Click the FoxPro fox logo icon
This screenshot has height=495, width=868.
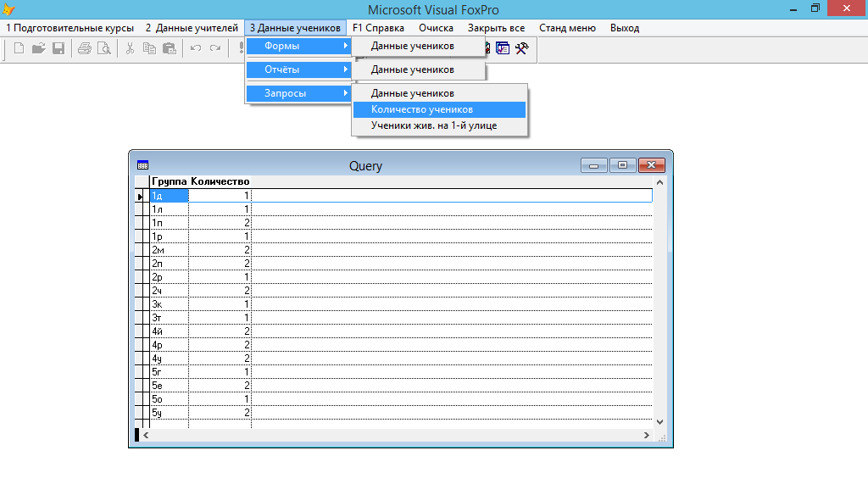[8, 8]
